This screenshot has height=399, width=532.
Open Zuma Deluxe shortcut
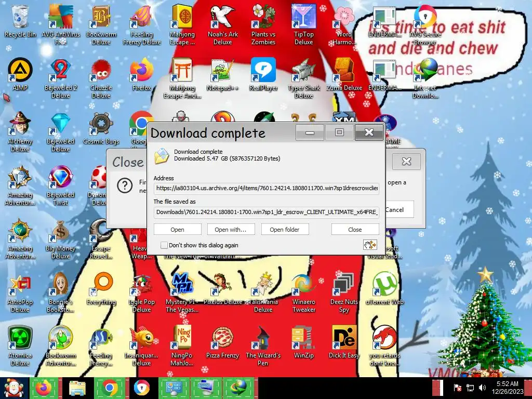(x=344, y=74)
